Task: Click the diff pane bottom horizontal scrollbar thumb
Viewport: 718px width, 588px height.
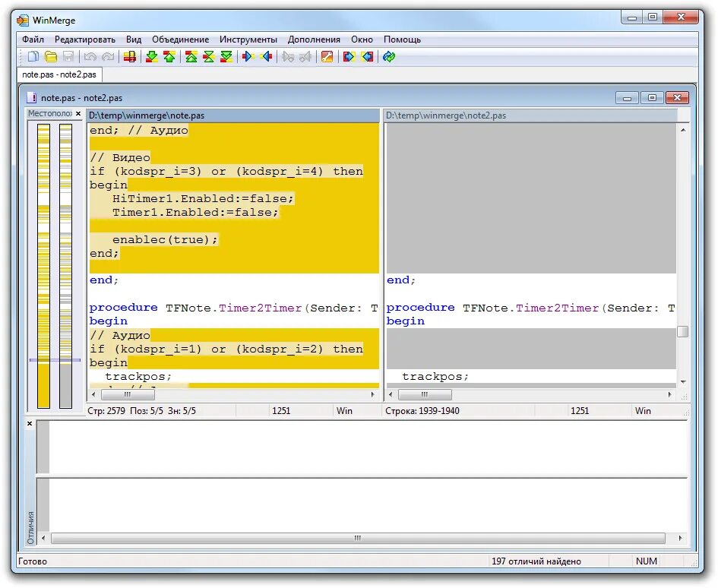Action: [x=358, y=538]
